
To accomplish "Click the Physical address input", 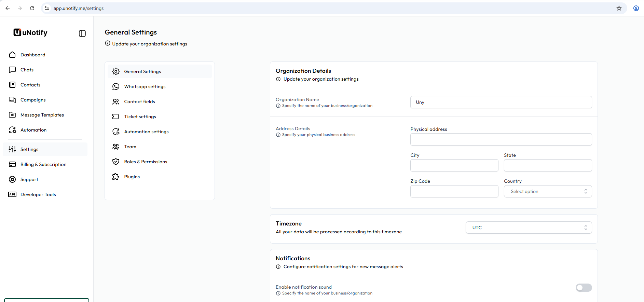I will tap(501, 139).
